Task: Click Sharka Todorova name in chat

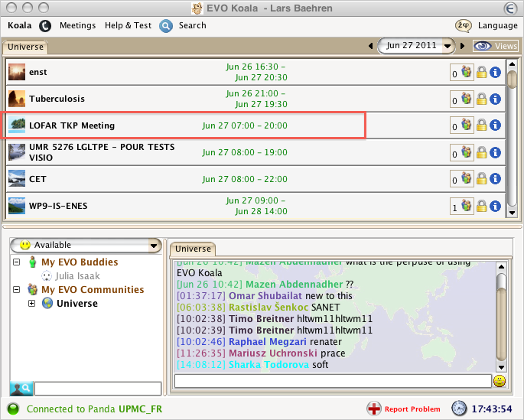Action: 269,364
